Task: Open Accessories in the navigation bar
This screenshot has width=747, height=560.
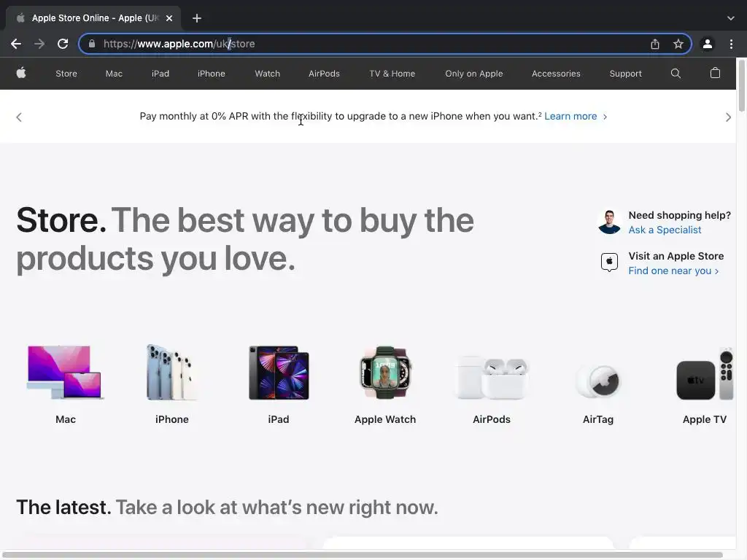Action: pyautogui.click(x=556, y=74)
